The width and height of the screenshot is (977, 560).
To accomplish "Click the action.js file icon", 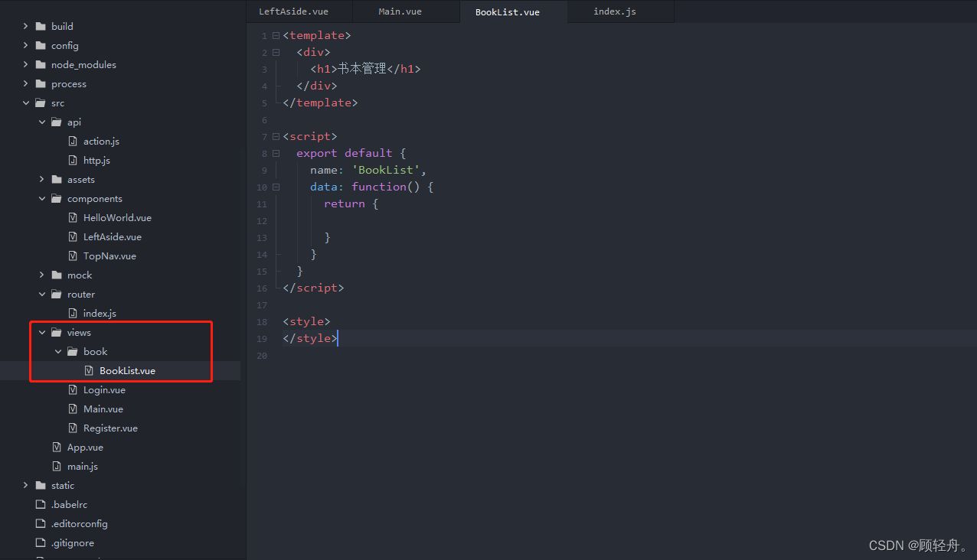I will [x=73, y=142].
